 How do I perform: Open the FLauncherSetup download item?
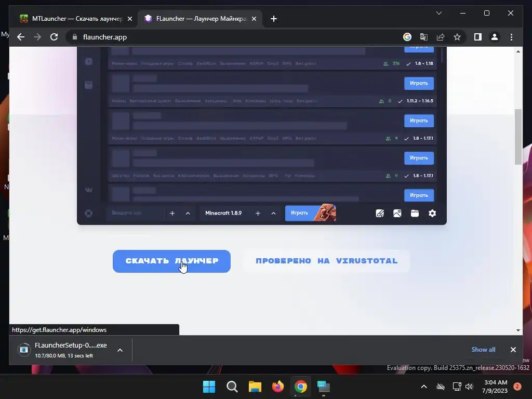64,350
